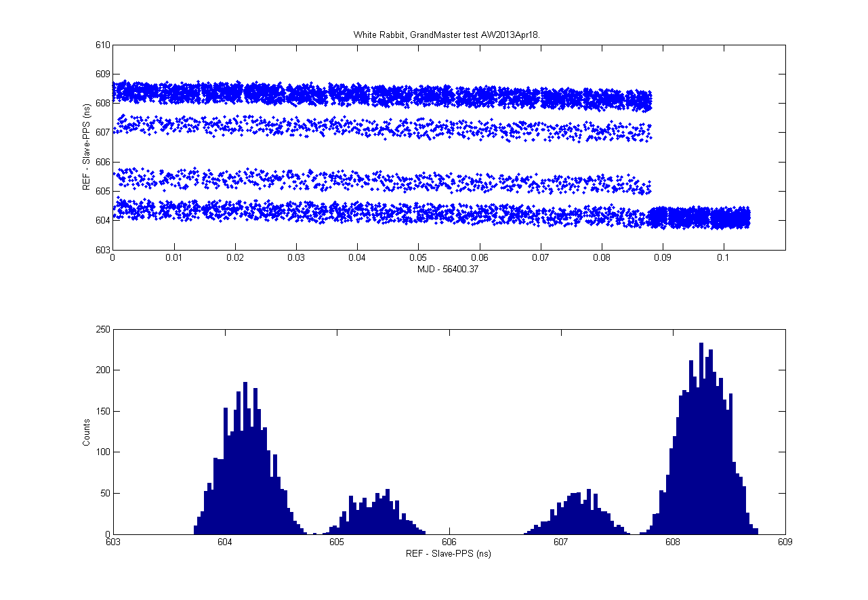Select the "0.03" tick label

click(296, 258)
